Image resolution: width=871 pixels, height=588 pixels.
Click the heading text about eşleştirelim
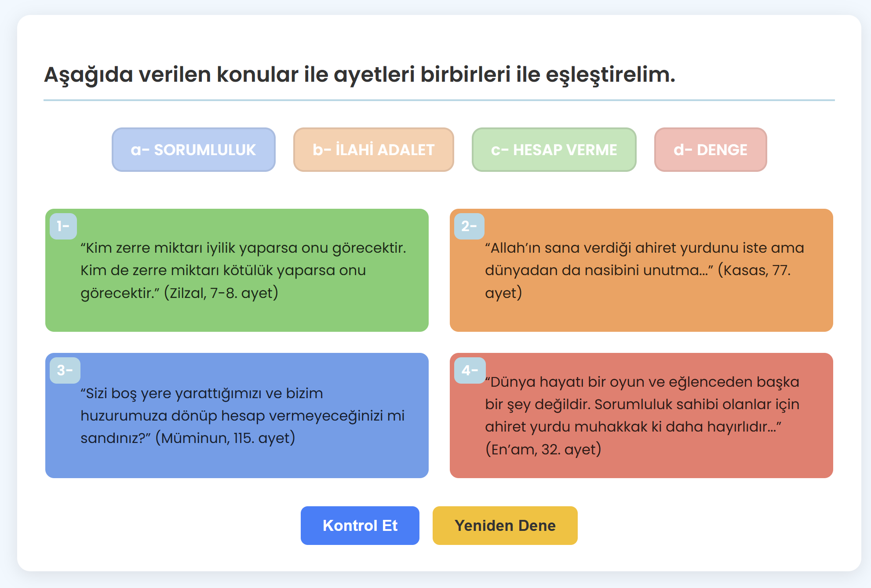(360, 75)
